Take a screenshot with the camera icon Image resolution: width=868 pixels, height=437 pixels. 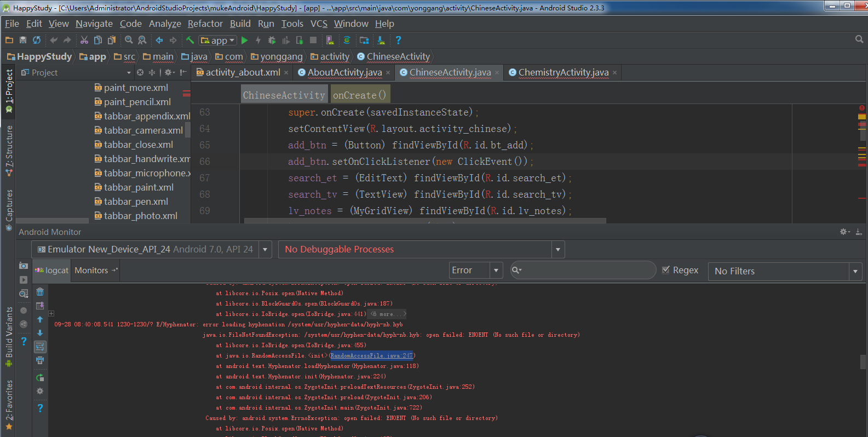pyautogui.click(x=24, y=266)
